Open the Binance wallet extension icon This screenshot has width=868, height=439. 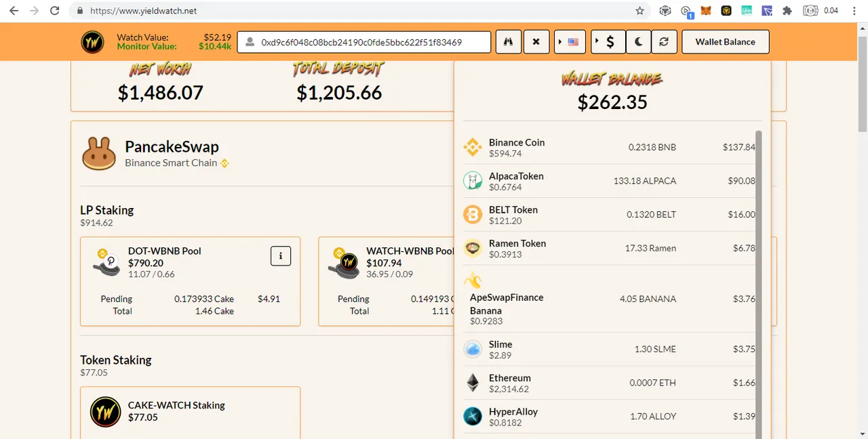(726, 11)
